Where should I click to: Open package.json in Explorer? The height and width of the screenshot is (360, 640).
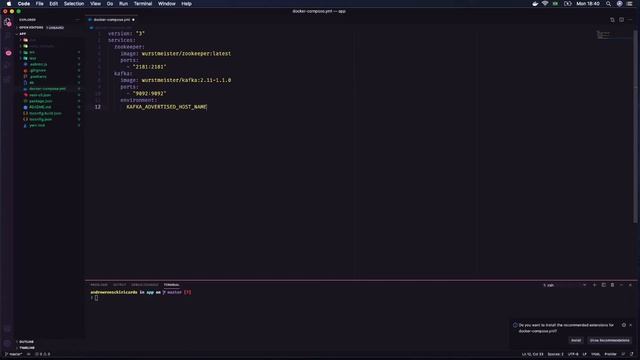pyautogui.click(x=40, y=101)
